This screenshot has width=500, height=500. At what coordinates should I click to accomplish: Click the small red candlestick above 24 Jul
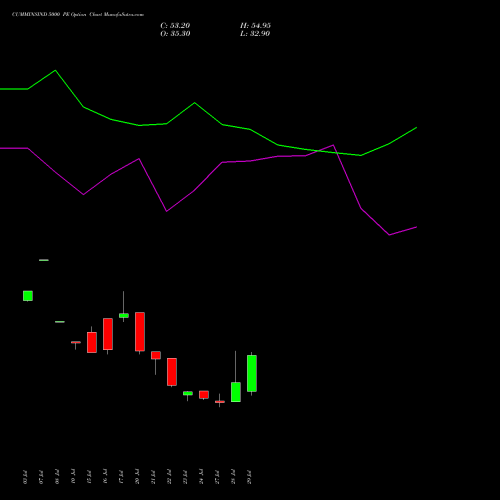(x=204, y=395)
